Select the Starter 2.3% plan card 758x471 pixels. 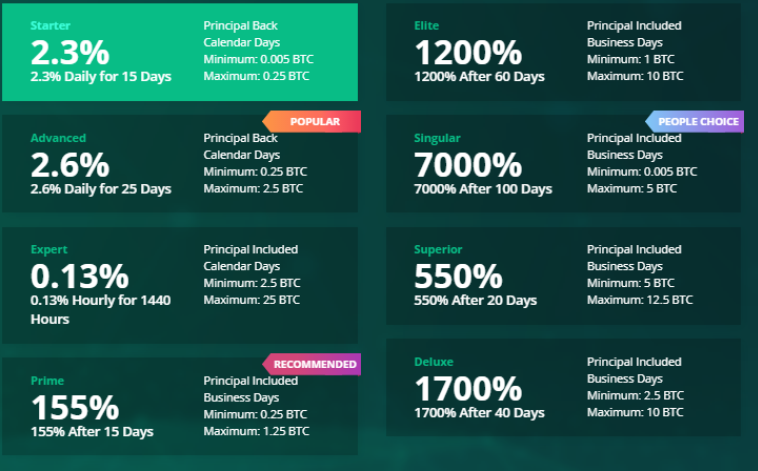[180, 52]
